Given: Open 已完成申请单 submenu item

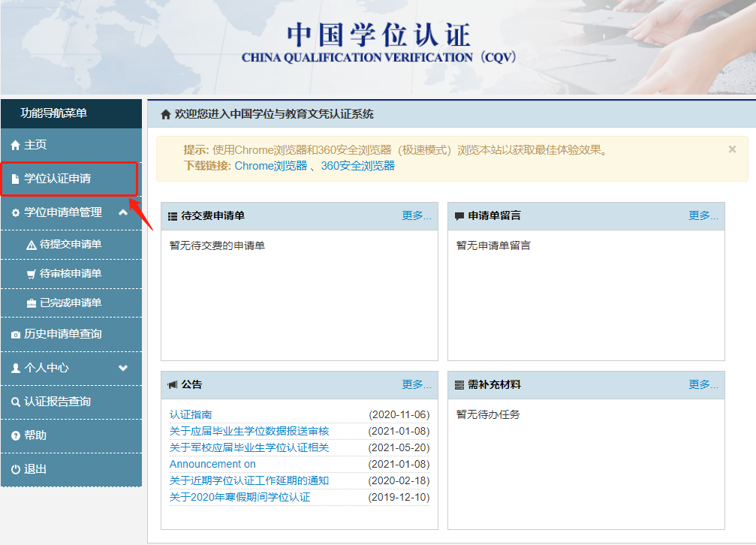Looking at the screenshot, I should 71,303.
